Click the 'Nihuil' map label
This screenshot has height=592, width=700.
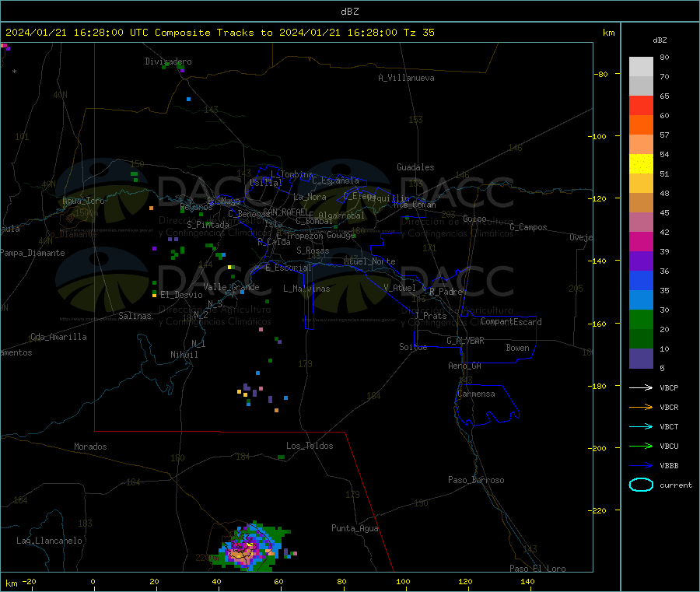184,355
